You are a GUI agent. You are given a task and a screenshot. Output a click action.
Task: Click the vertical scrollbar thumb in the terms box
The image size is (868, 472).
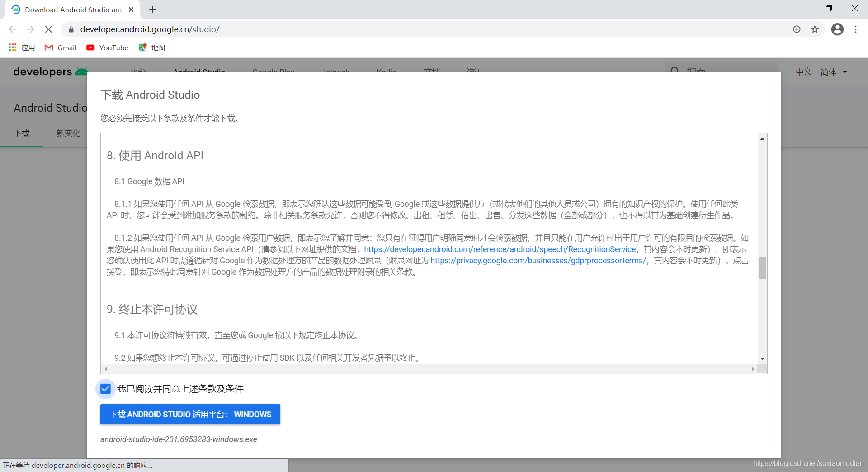point(762,268)
